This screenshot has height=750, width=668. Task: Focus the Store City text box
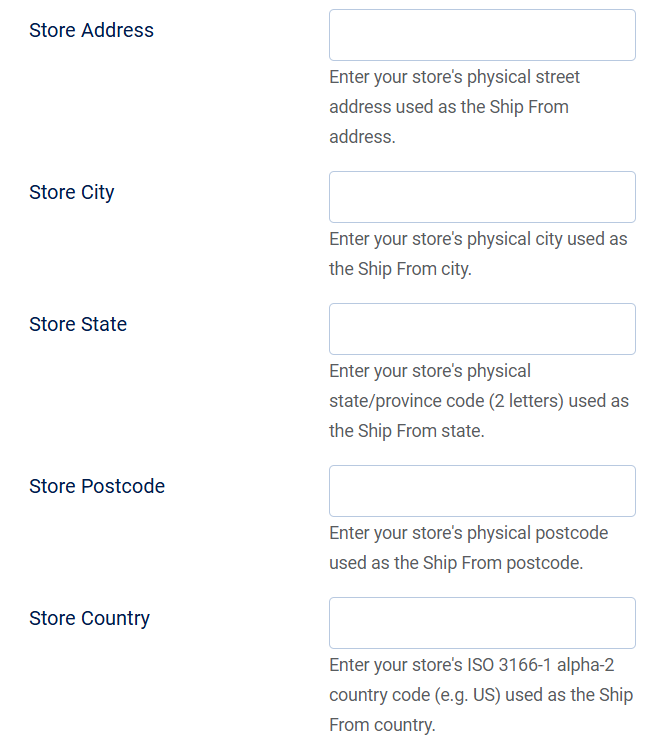pos(482,197)
